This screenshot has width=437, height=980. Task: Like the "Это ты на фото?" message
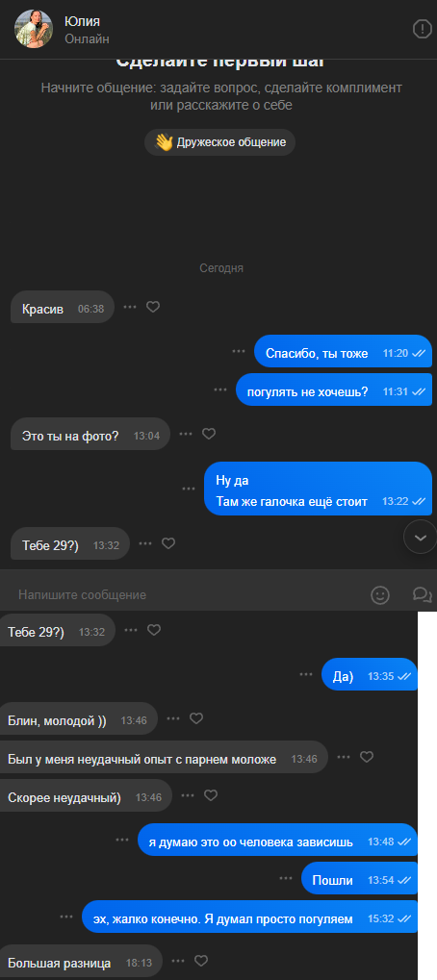[x=209, y=434]
